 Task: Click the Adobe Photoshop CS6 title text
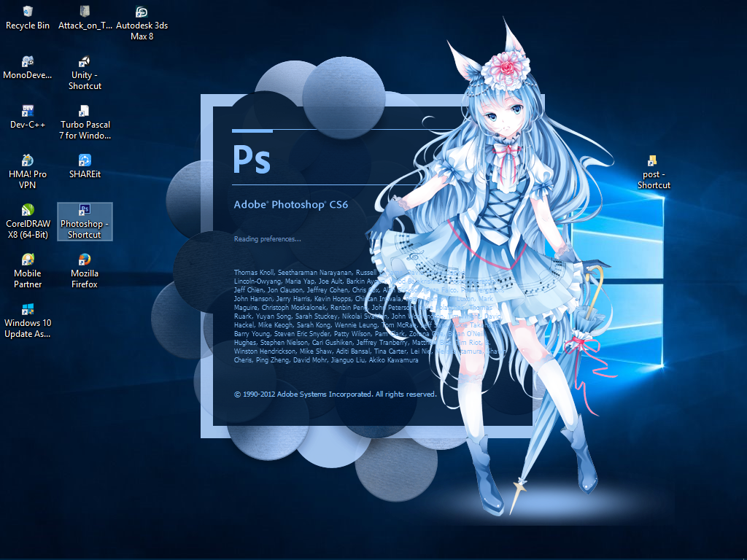(x=290, y=205)
